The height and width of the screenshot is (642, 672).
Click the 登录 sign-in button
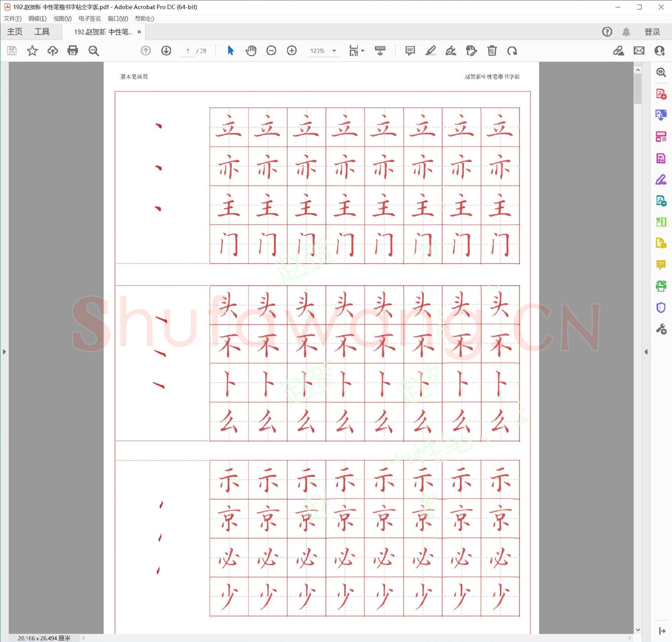pos(652,32)
